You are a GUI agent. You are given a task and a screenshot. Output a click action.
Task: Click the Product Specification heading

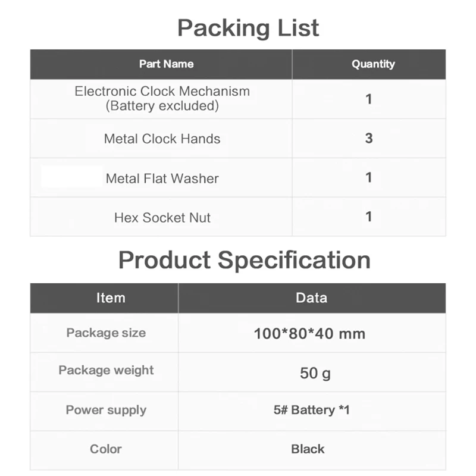245,260
